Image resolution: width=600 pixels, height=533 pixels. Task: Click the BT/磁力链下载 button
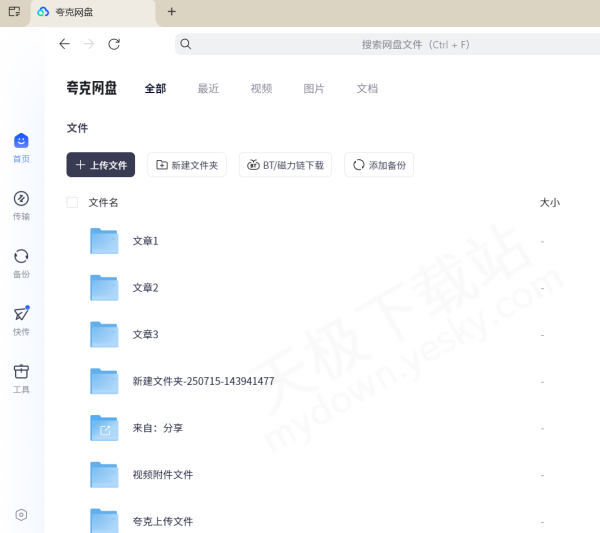click(x=285, y=165)
